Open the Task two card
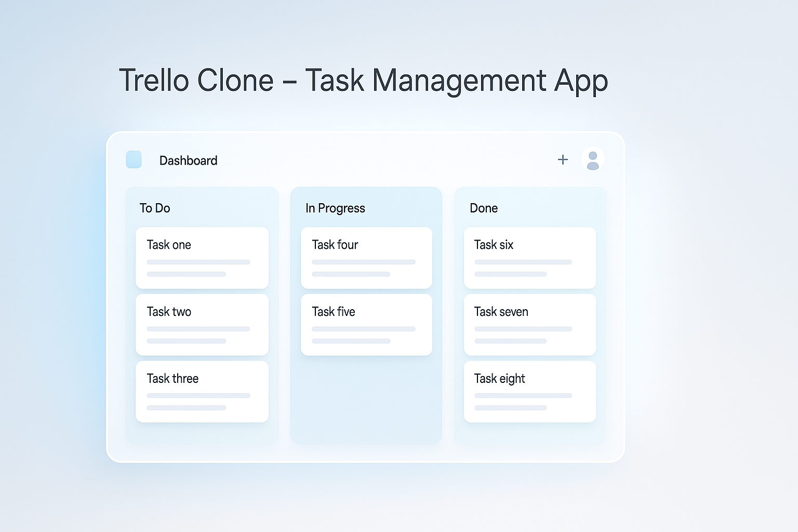Image resolution: width=798 pixels, height=532 pixels. tap(202, 324)
